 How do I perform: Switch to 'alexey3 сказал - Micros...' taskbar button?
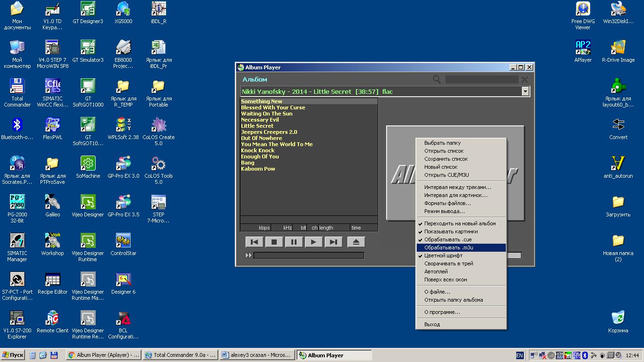pyautogui.click(x=257, y=355)
